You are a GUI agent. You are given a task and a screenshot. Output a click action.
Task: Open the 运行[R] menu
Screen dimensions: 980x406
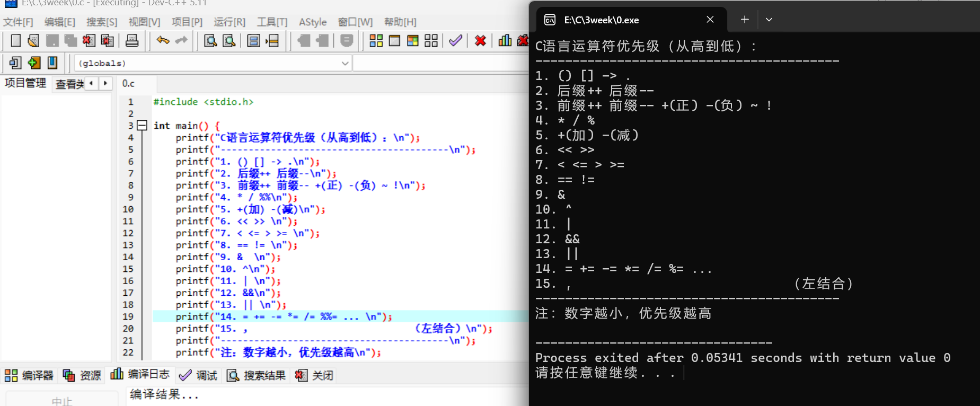pyautogui.click(x=229, y=22)
